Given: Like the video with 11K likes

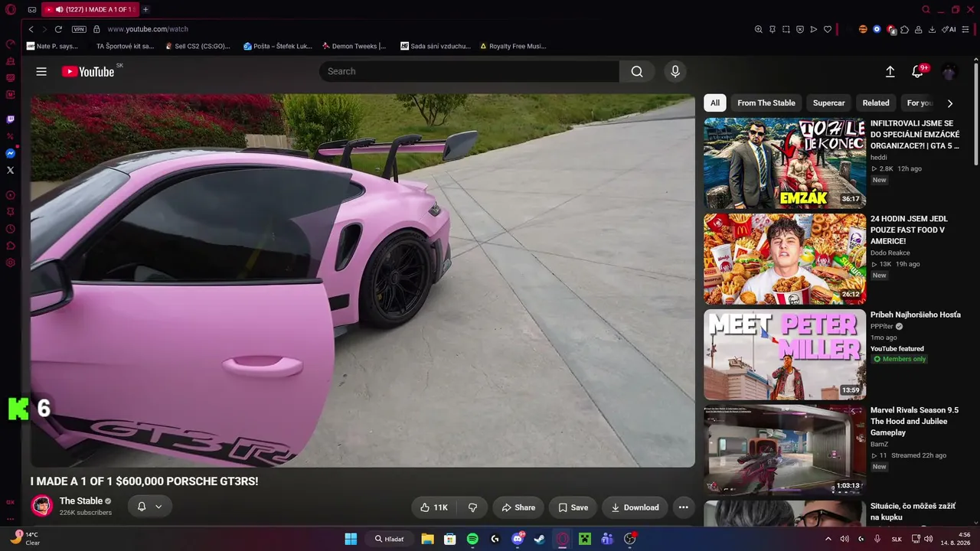Looking at the screenshot, I should pyautogui.click(x=434, y=507).
